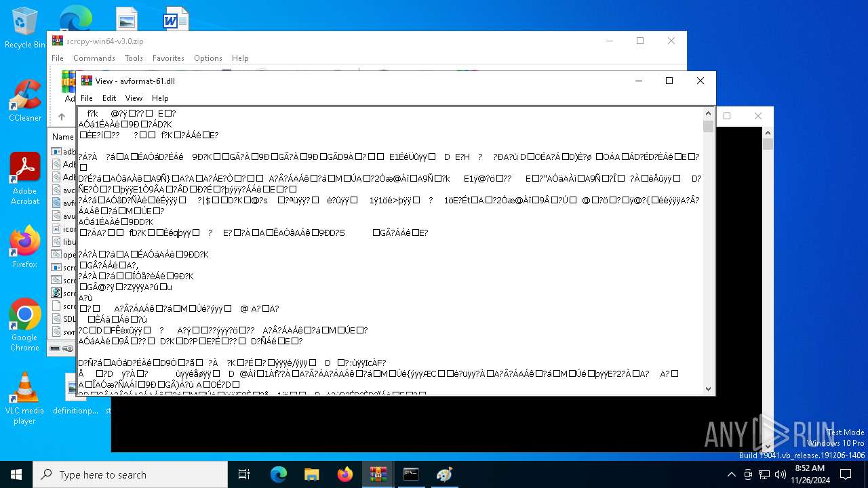
Task: Select the ope file row in WinRAR
Action: tap(64, 255)
